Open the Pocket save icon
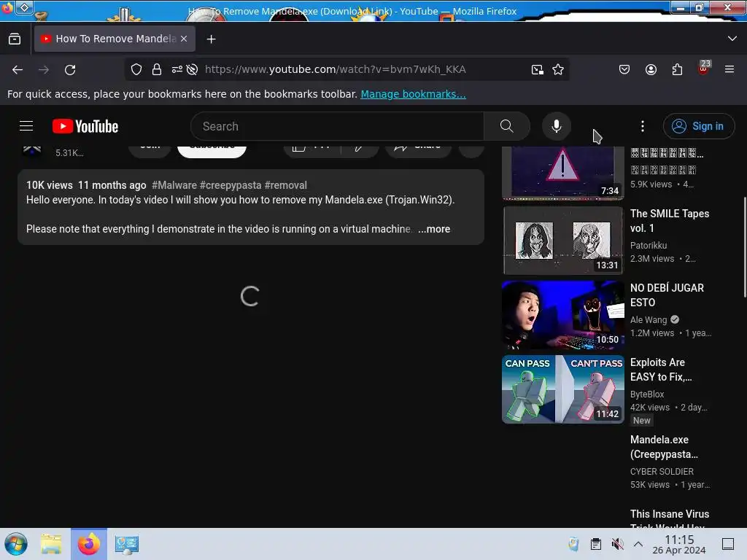The image size is (747, 560). pyautogui.click(x=624, y=69)
